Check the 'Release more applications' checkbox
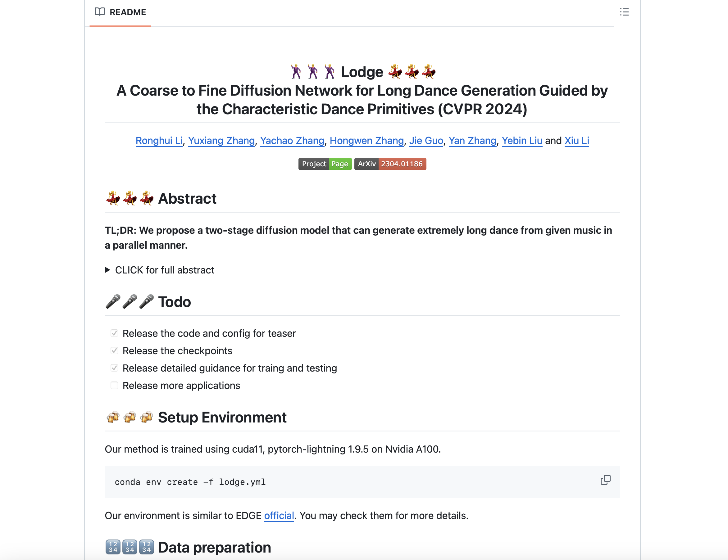 114,386
